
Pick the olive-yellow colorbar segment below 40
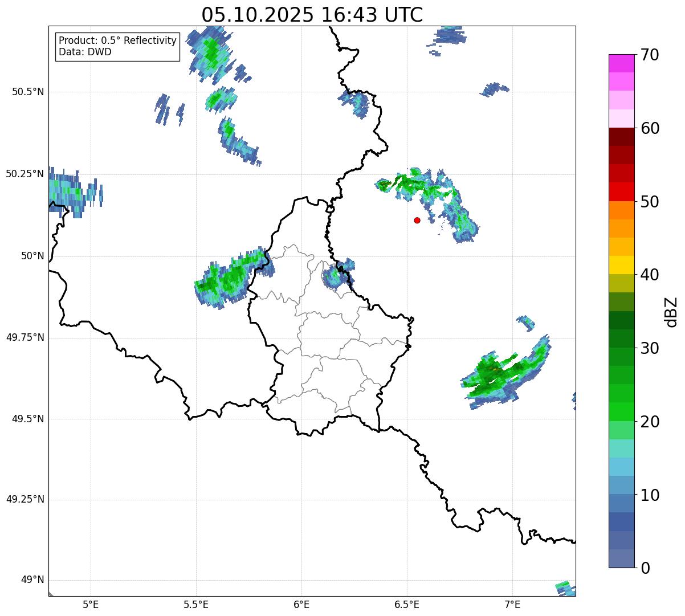621,284
